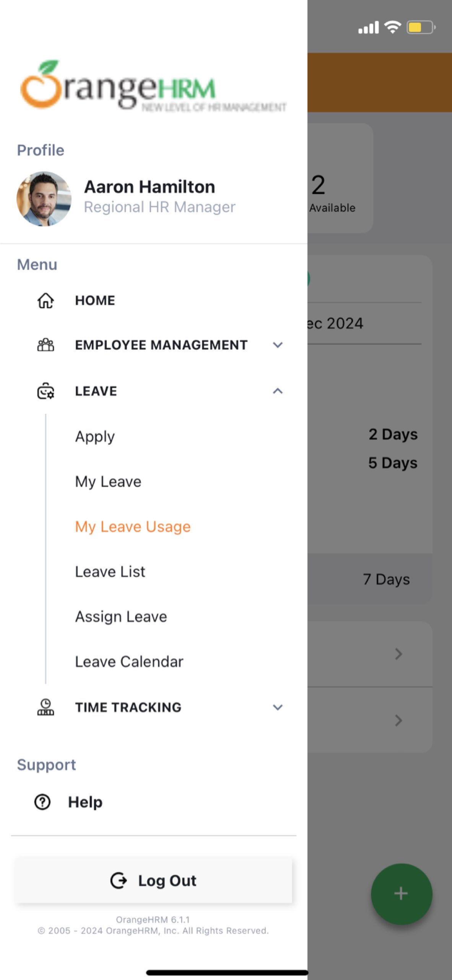This screenshot has width=452, height=980.
Task: Collapse the Leave section chevron
Action: pyautogui.click(x=278, y=391)
